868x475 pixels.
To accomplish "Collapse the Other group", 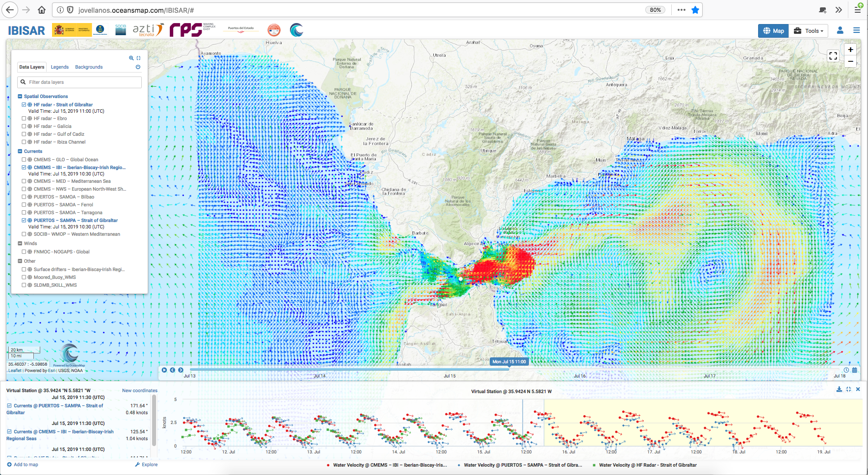I will pyautogui.click(x=20, y=261).
